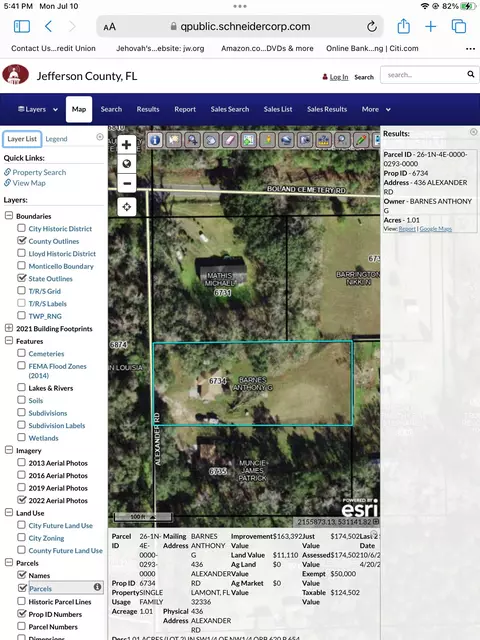Uncheck Prop ID Numbers layer
Image resolution: width=480 pixels, height=640 pixels.
pos(21,613)
